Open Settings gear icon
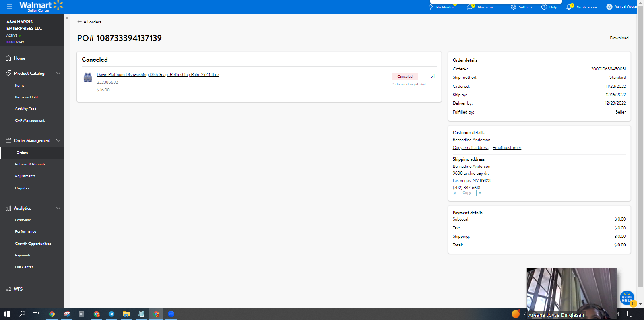 514,7
